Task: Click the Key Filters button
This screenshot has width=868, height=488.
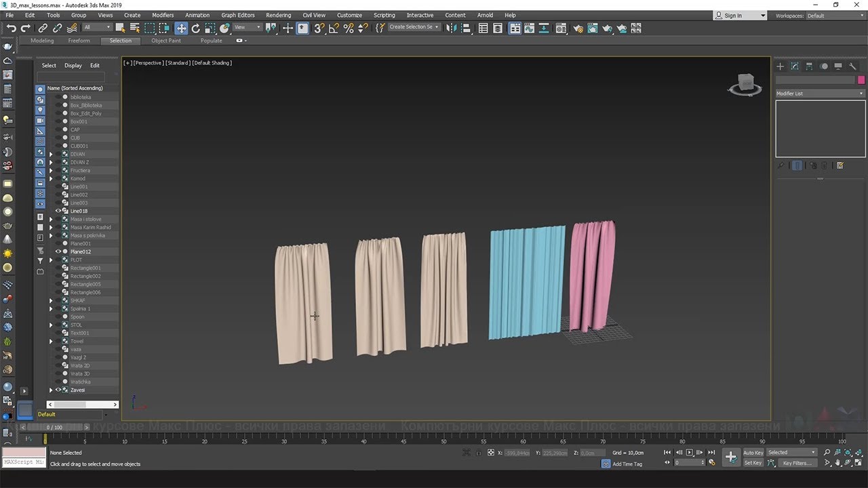Action: pos(797,463)
